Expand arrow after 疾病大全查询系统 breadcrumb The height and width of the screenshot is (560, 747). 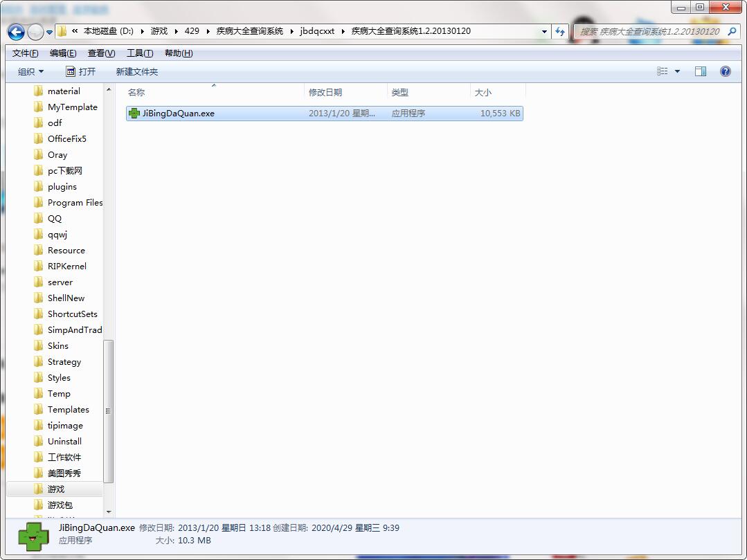[292, 31]
